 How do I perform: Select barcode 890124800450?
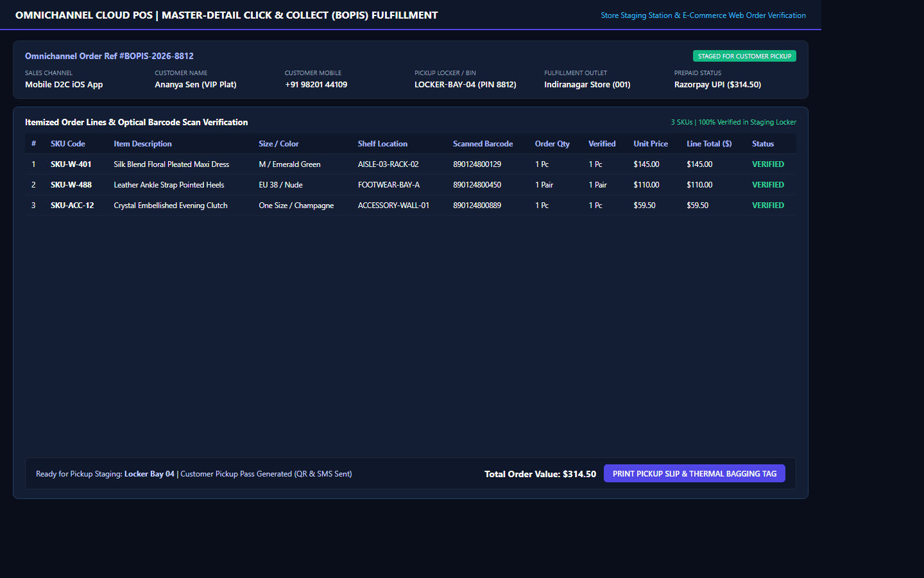(477, 185)
